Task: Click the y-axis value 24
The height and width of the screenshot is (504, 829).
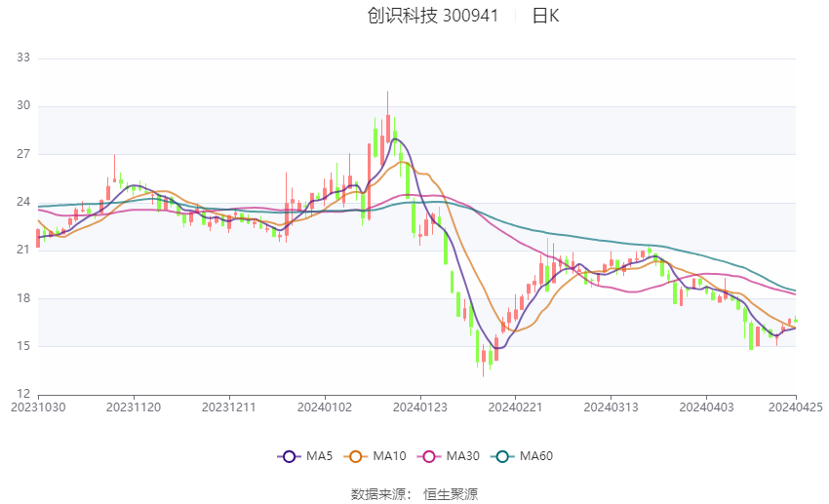Action: (x=23, y=202)
